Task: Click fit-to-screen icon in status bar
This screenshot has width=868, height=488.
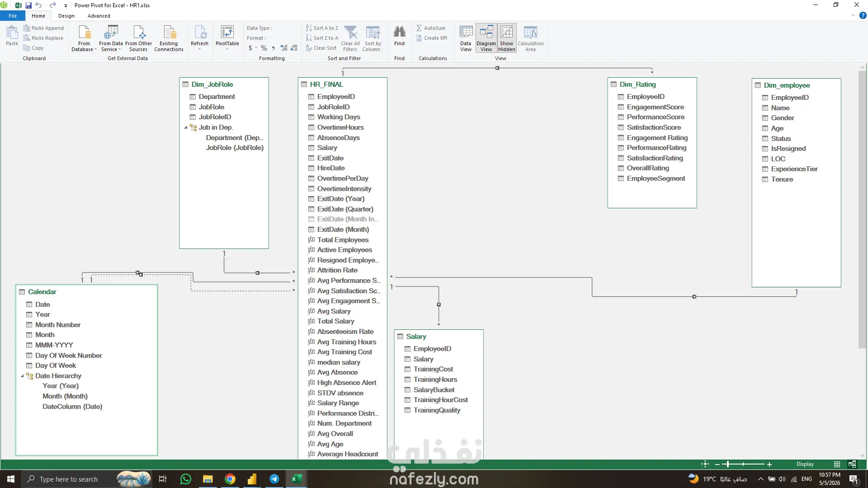Action: (x=705, y=464)
